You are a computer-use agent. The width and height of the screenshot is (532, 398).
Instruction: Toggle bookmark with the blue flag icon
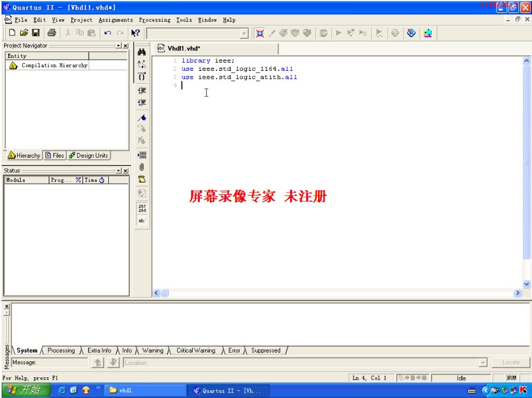(x=142, y=118)
